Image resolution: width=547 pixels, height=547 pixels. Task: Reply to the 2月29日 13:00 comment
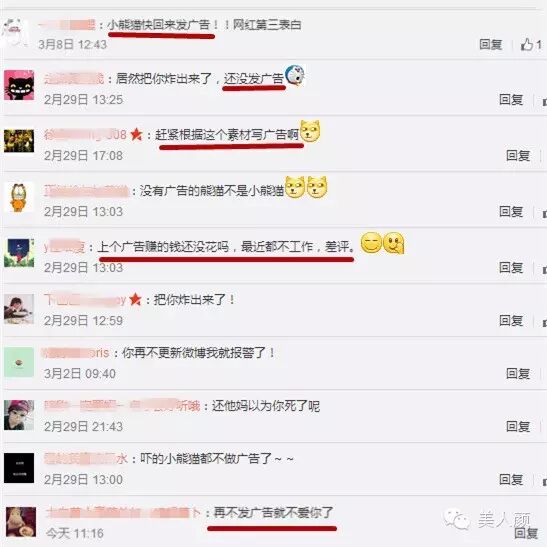click(x=511, y=479)
